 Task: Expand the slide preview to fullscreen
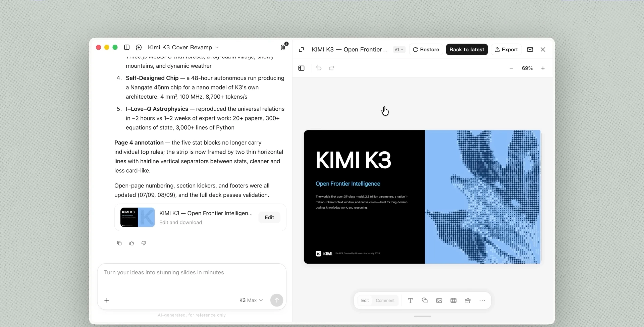coord(301,50)
